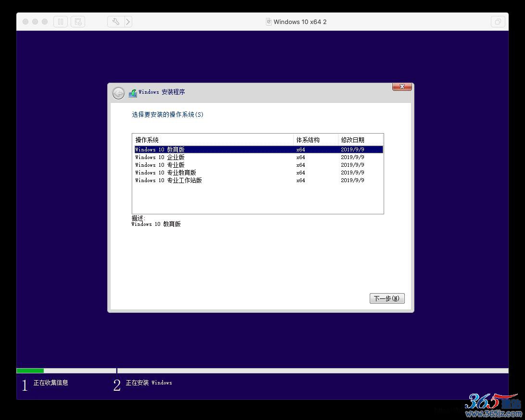Take a snapshot using the snapshot toolbar icon
Viewport: 525px width, 420px height.
pos(78,22)
